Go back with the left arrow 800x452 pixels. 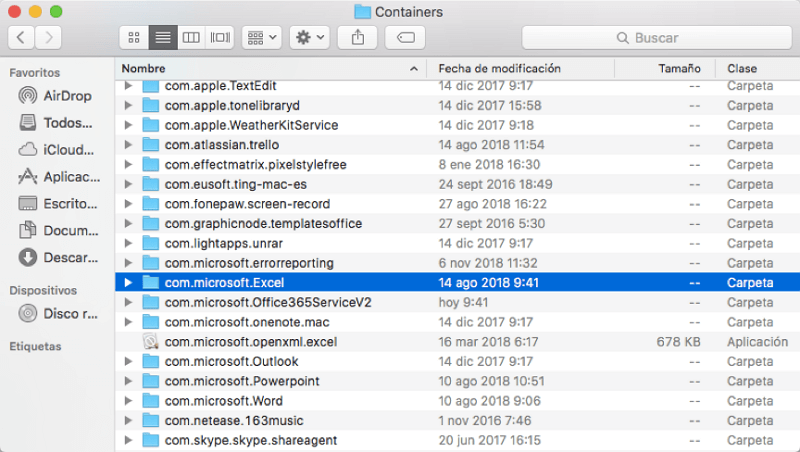[21, 38]
